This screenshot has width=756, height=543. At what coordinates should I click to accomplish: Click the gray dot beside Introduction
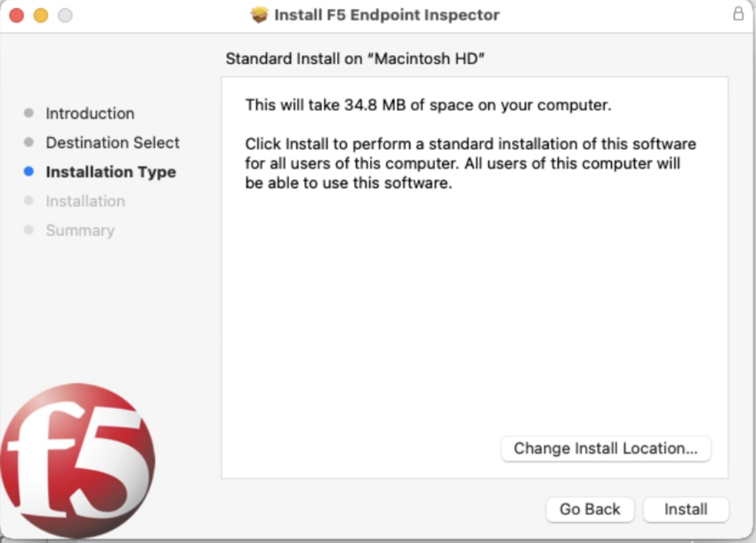28,113
